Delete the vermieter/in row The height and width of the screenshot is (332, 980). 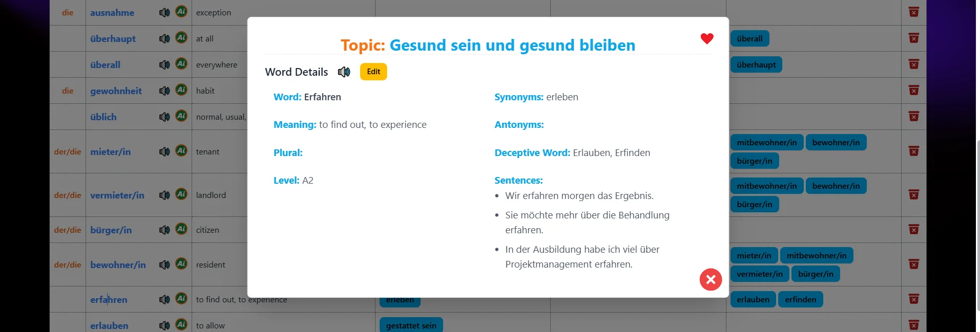[913, 195]
